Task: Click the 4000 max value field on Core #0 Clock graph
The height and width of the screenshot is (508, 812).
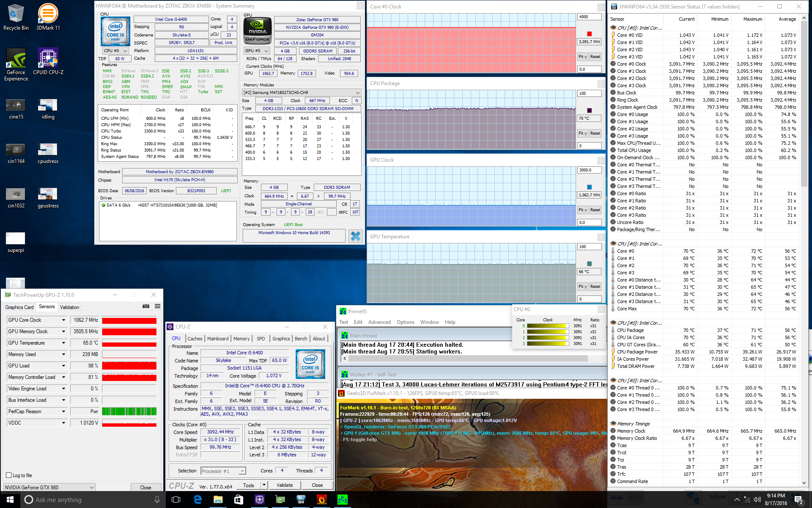Action: (x=589, y=17)
